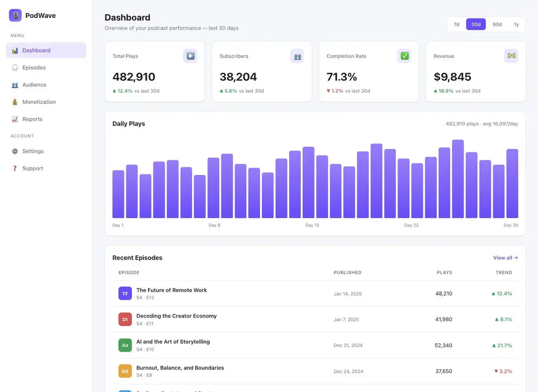Select the 7d time range
This screenshot has width=538, height=392.
pyautogui.click(x=456, y=24)
